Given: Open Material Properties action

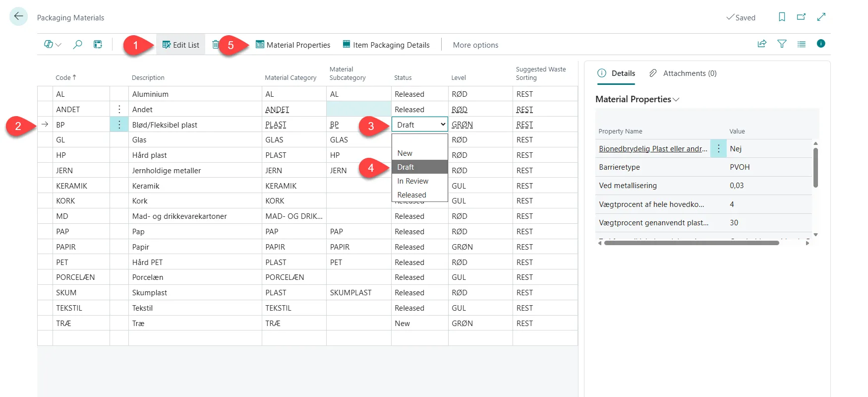Looking at the screenshot, I should (293, 45).
